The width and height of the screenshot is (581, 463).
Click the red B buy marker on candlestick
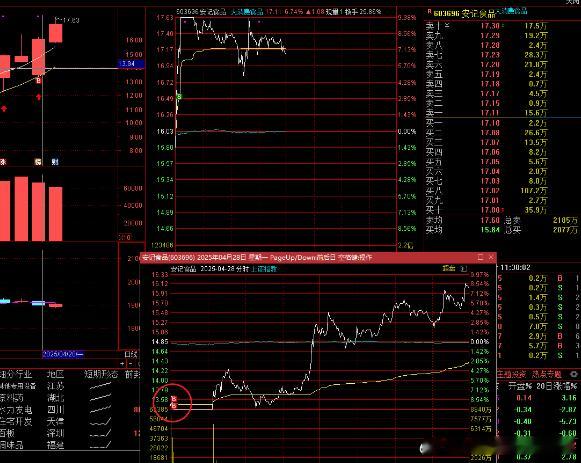point(39,80)
